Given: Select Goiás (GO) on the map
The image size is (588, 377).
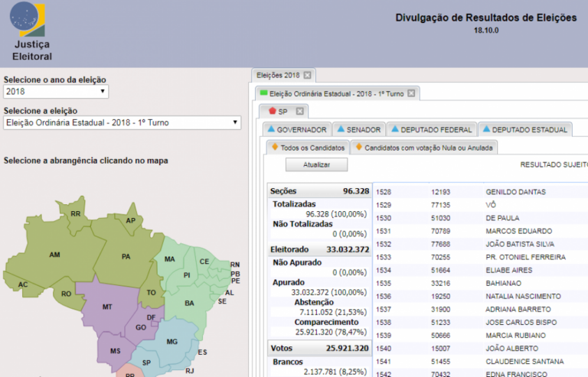Looking at the screenshot, I should click(141, 327).
